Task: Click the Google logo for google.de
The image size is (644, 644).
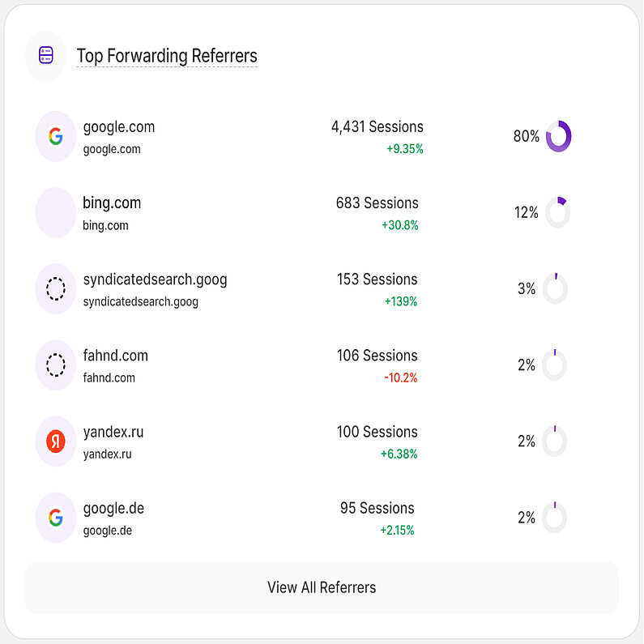Action: (55, 518)
